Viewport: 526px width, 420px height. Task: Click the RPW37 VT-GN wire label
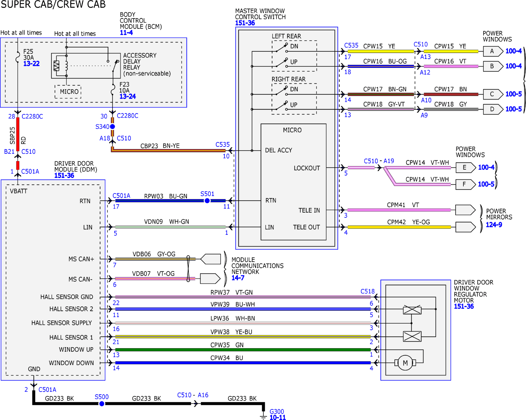coord(232,293)
